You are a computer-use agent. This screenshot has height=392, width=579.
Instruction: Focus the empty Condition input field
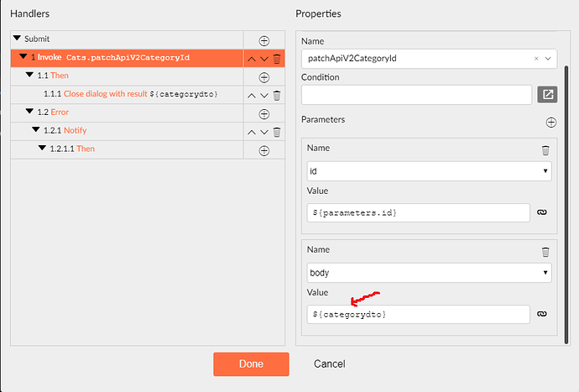pos(416,95)
